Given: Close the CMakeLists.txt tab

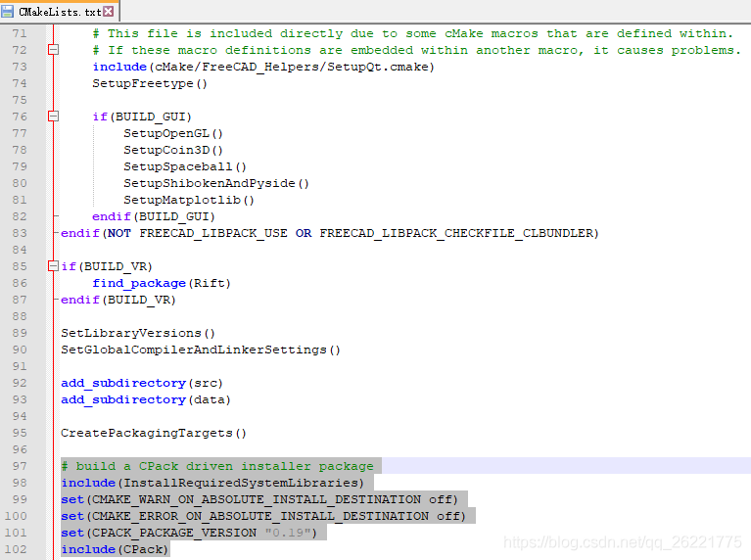Looking at the screenshot, I should pos(109,12).
